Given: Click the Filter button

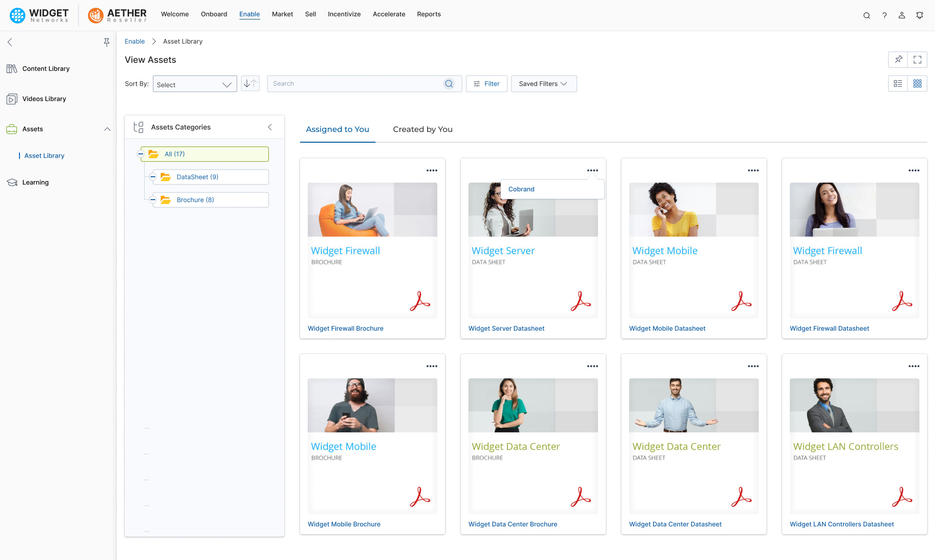Looking at the screenshot, I should 486,84.
